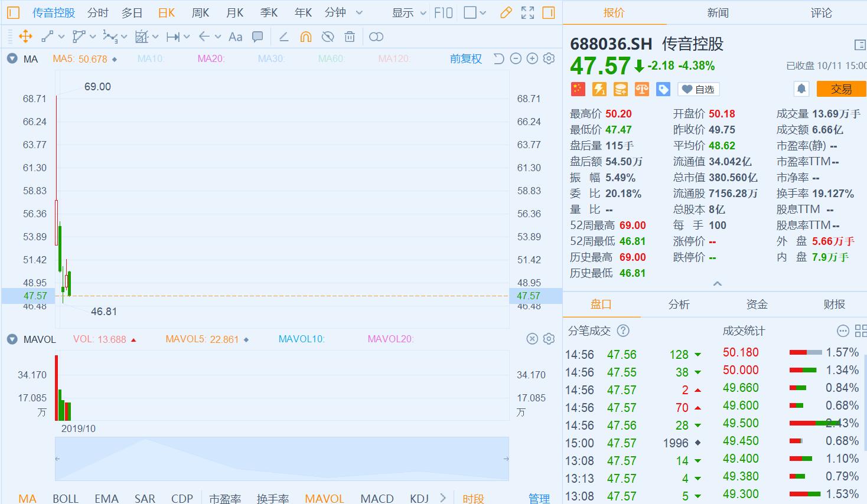This screenshot has width=867, height=504.
Task: Click the orange 交易 trade button
Action: click(x=842, y=89)
